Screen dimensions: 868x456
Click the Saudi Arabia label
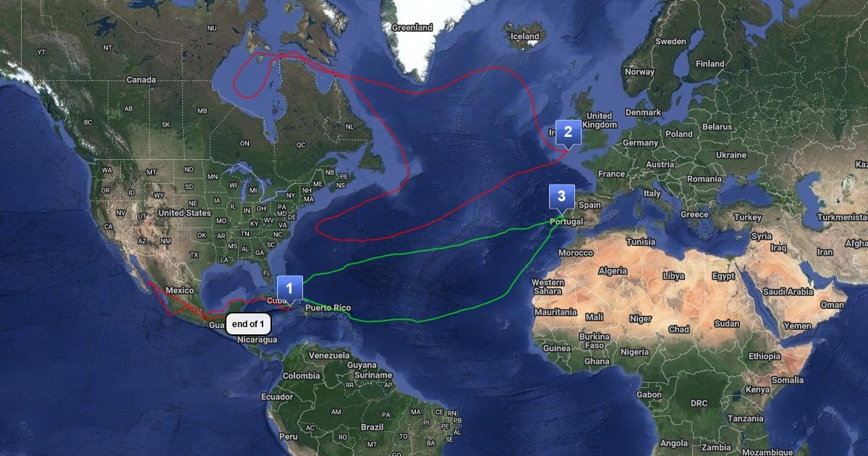[788, 292]
